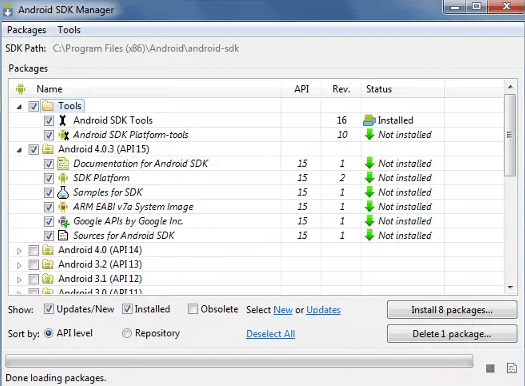Click Install 8 packages button
The height and width of the screenshot is (386, 525).
[452, 310]
